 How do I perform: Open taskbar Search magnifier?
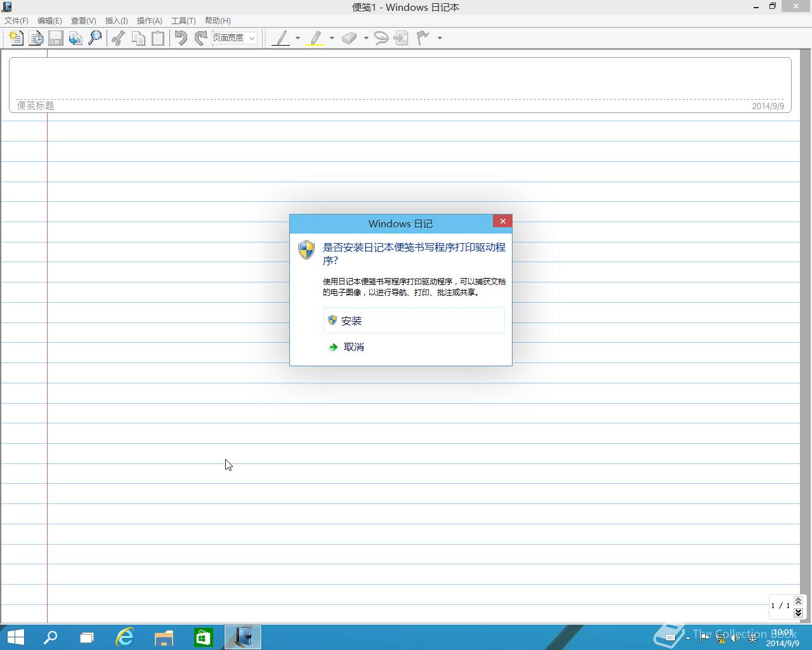(50, 637)
